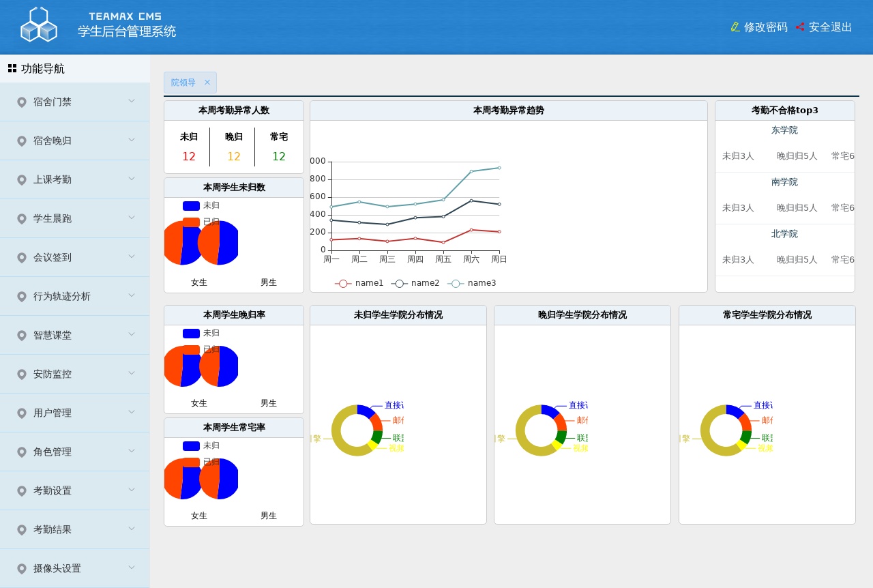
Task: Open the 考勤设置 menu item
Action: point(75,491)
